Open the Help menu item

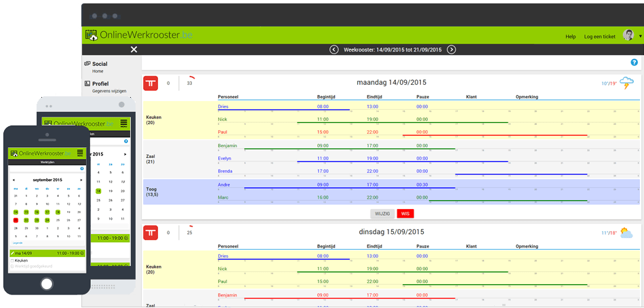click(x=571, y=36)
